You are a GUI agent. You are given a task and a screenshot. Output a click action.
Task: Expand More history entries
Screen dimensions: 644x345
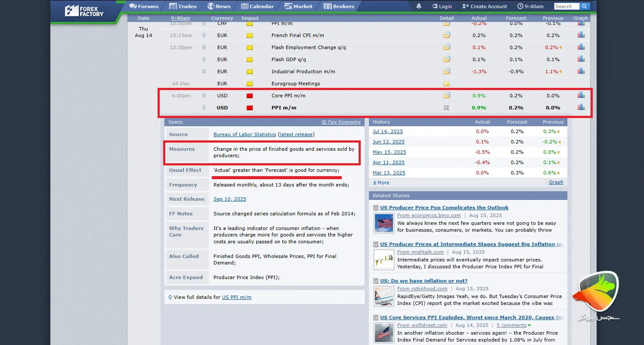pos(381,183)
